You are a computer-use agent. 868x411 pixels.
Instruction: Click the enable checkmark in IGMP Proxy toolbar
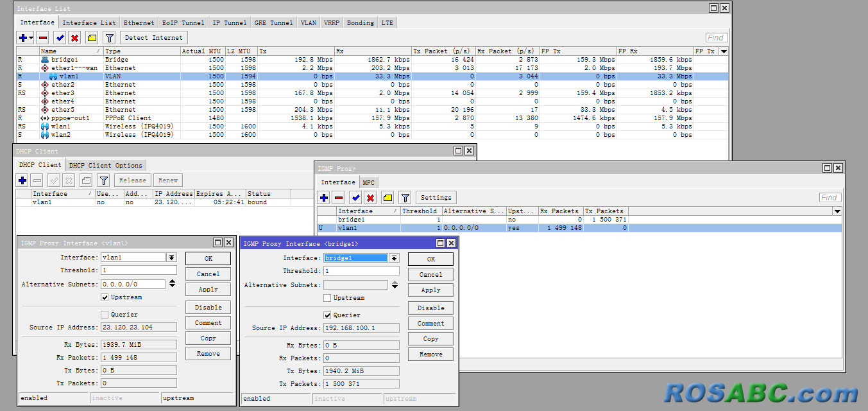coord(356,197)
